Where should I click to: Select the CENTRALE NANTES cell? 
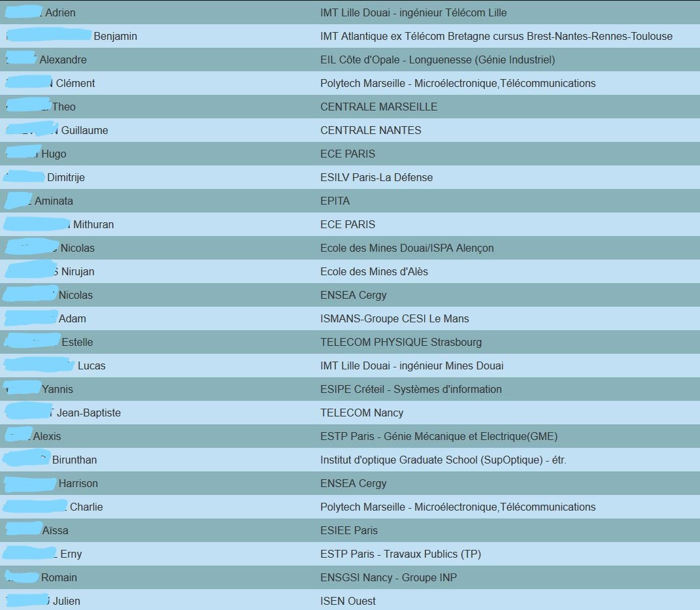click(371, 130)
